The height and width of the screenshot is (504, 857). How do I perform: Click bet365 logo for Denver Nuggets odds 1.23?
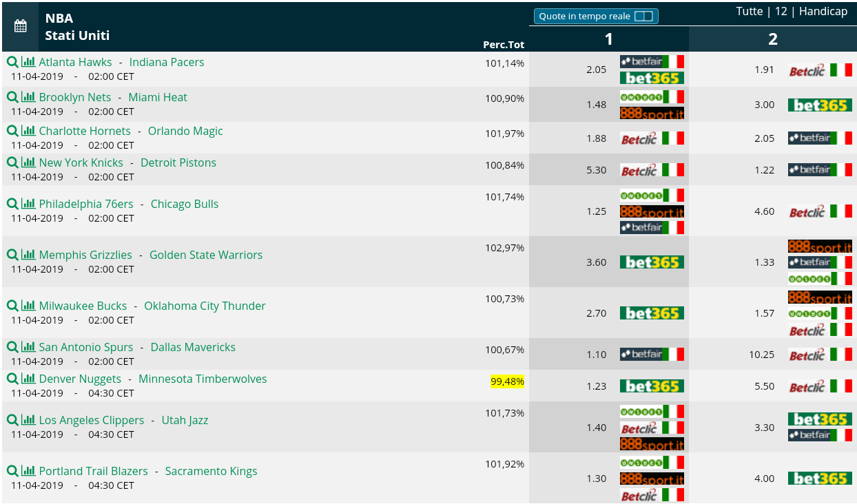(x=652, y=386)
